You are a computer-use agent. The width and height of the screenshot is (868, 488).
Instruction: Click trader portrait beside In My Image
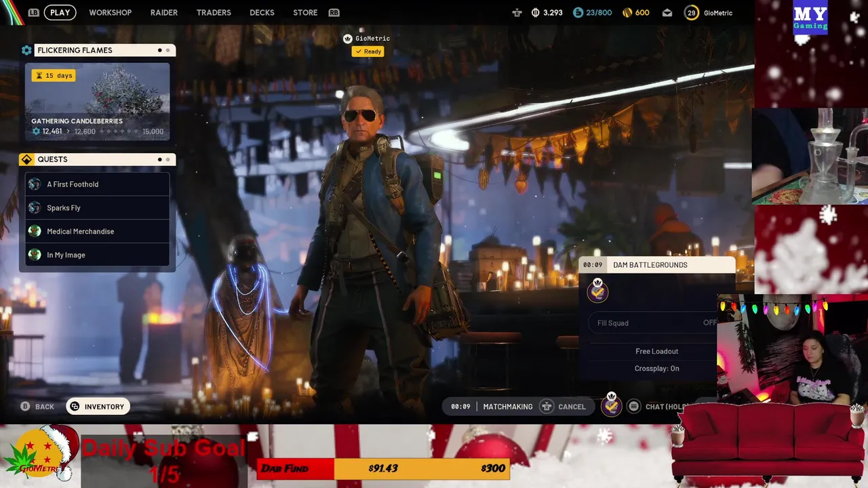[35, 255]
